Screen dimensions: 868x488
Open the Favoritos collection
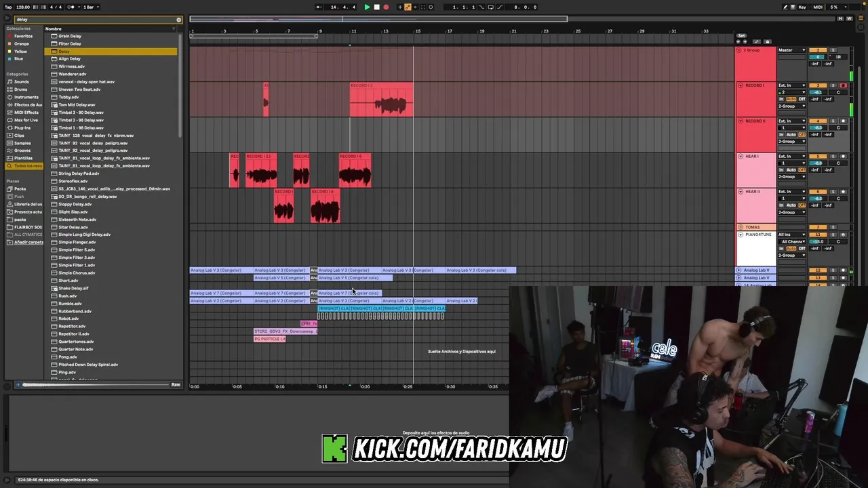(23, 36)
